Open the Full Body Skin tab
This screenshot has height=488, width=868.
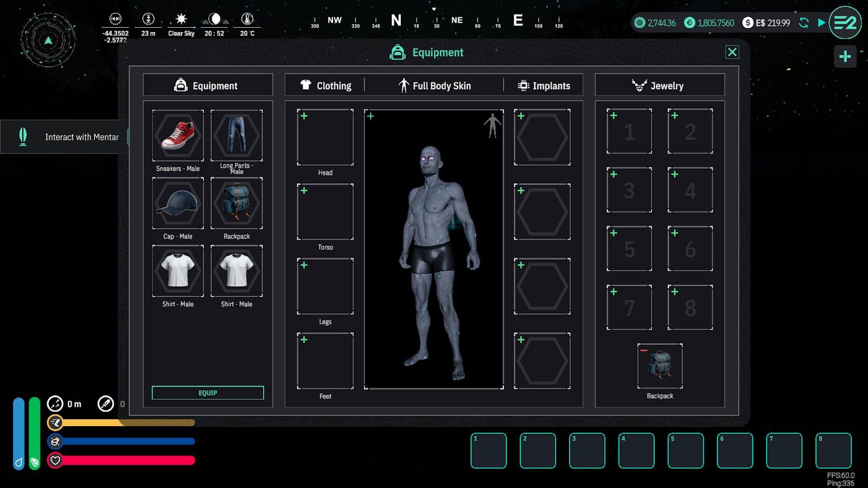[435, 86]
